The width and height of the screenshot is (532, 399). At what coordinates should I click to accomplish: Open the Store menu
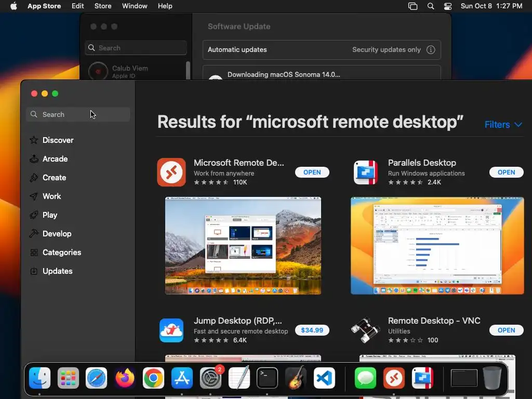tap(103, 6)
